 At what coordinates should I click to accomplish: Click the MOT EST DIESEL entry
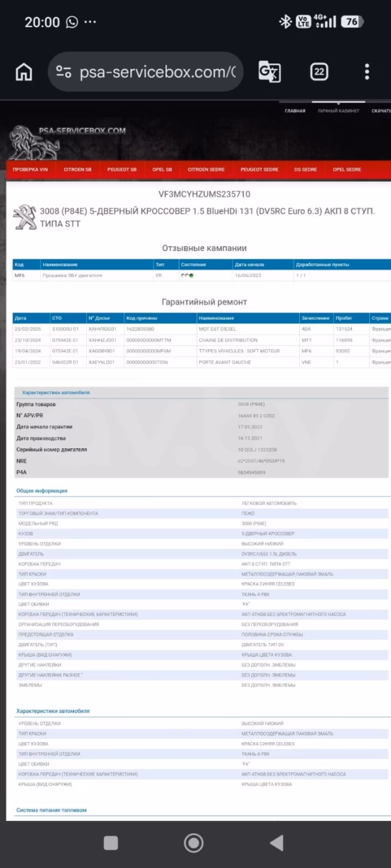(217, 329)
